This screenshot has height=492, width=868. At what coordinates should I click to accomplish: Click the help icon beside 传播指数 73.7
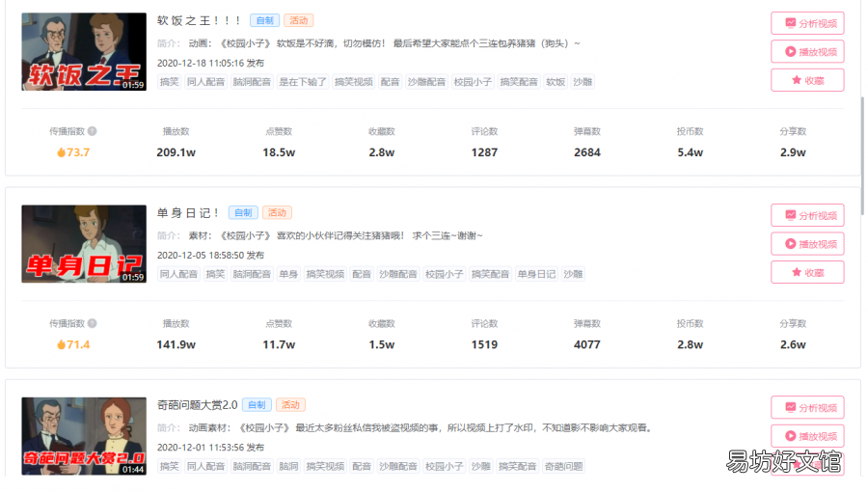[x=93, y=131]
